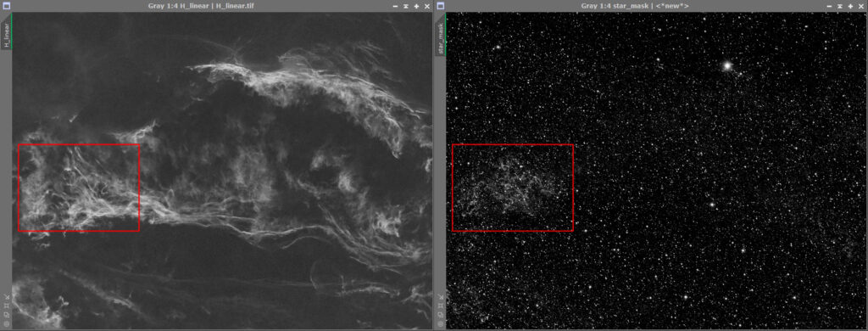Click the H_linear window's title bar icon
The image size is (868, 331).
(x=7, y=6)
